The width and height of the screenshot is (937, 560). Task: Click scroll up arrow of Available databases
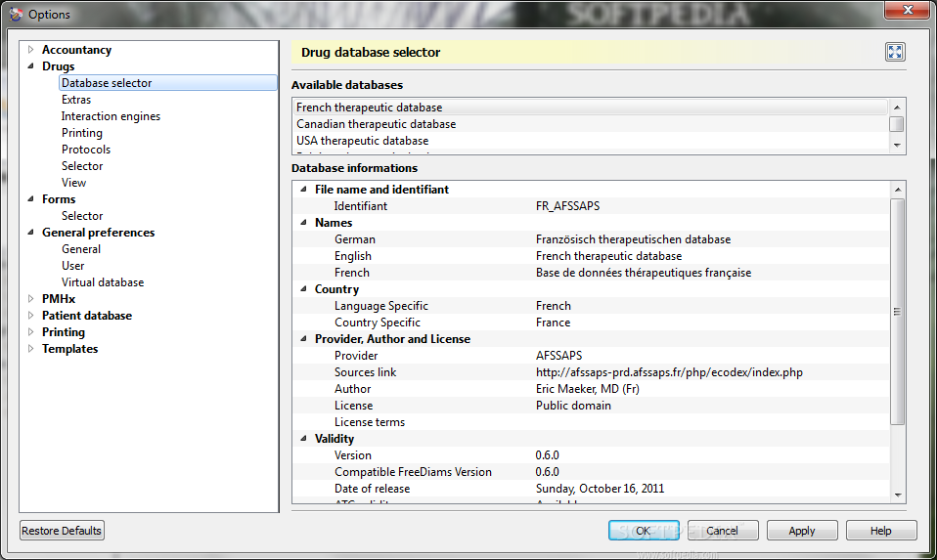tap(897, 107)
